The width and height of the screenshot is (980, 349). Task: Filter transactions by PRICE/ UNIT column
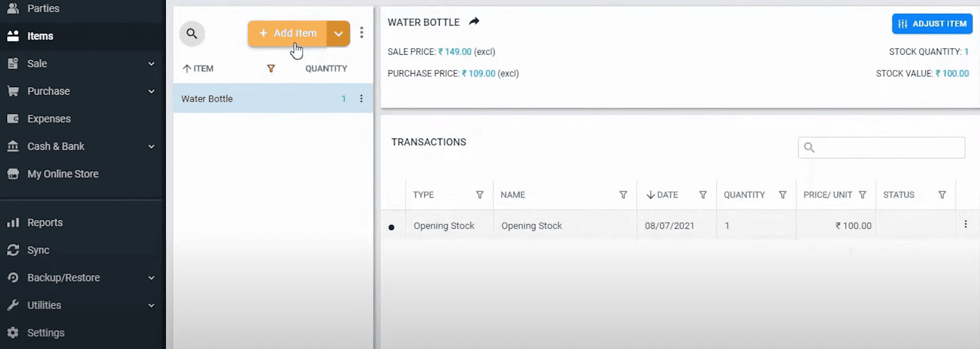(x=862, y=195)
